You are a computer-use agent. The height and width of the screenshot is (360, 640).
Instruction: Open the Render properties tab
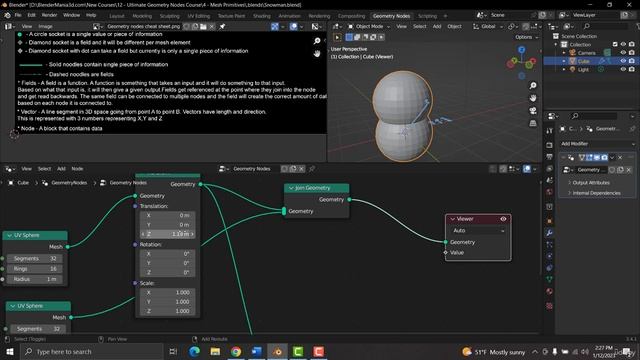click(549, 145)
